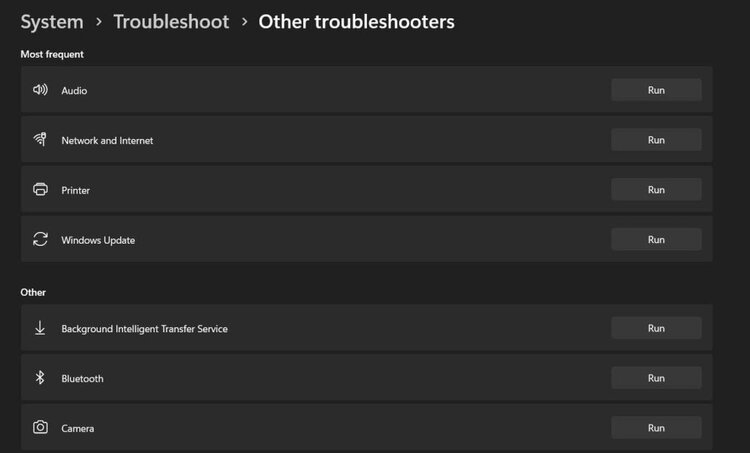Click the Audio speaker icon
Viewport: 750px width, 453px height.
point(40,90)
